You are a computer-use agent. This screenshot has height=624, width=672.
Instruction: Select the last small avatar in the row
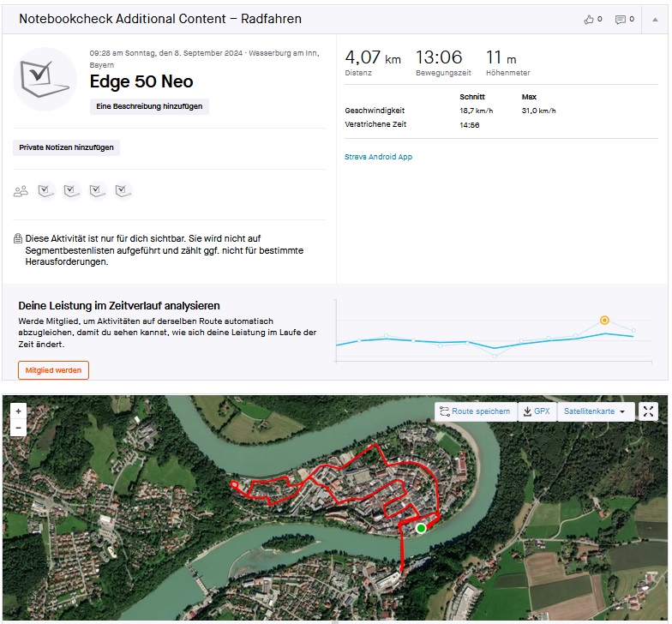pyautogui.click(x=123, y=191)
